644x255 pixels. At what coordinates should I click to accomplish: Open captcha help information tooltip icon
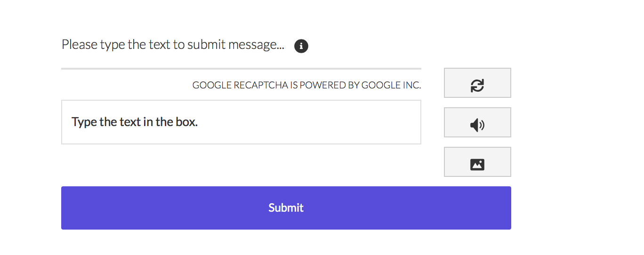click(301, 46)
